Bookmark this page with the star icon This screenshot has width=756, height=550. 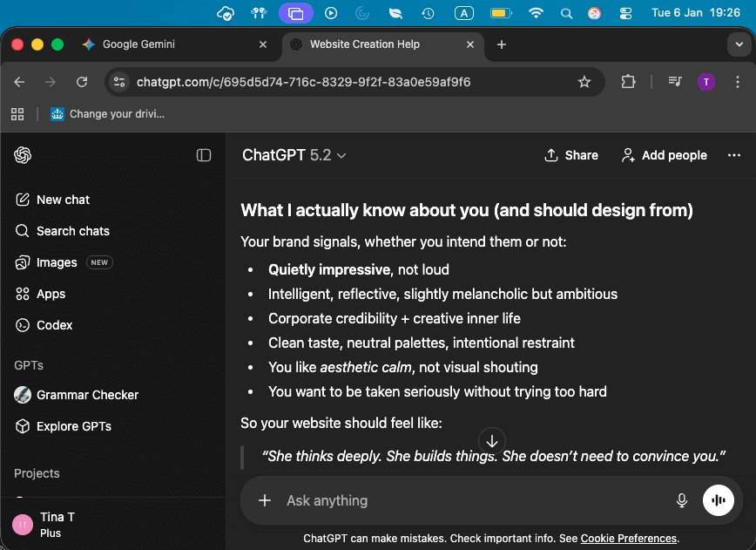click(x=584, y=82)
